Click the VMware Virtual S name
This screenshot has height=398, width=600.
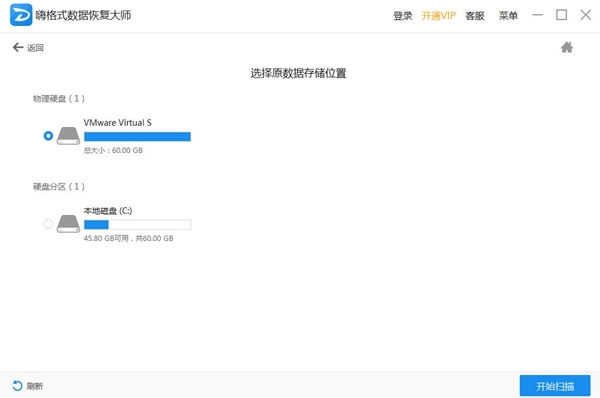(117, 122)
